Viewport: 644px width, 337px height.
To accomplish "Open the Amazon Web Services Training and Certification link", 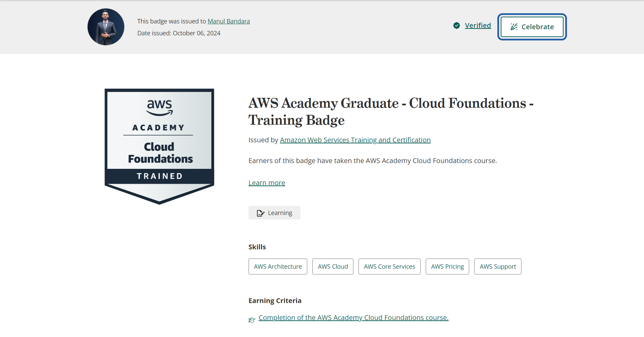I will 355,140.
